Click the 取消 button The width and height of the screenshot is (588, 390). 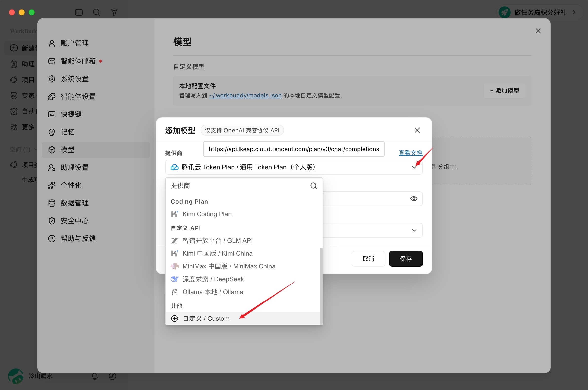point(368,259)
